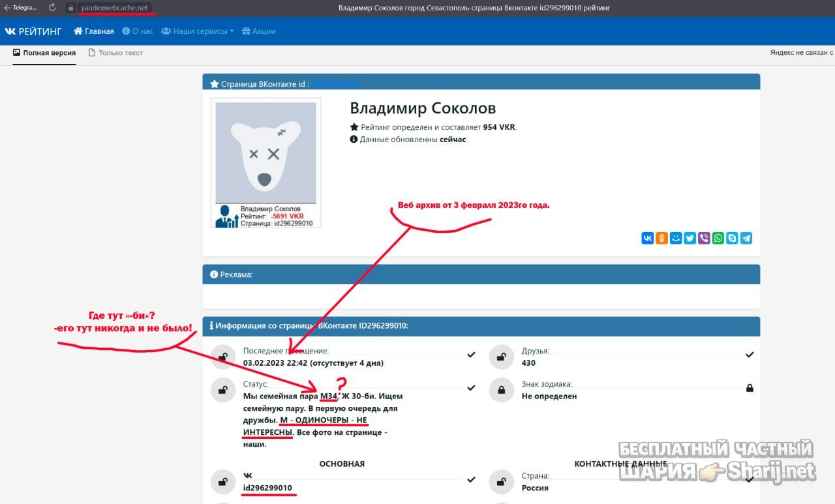Open the Наши сервисы dropdown menu
835x504 pixels.
pos(198,31)
